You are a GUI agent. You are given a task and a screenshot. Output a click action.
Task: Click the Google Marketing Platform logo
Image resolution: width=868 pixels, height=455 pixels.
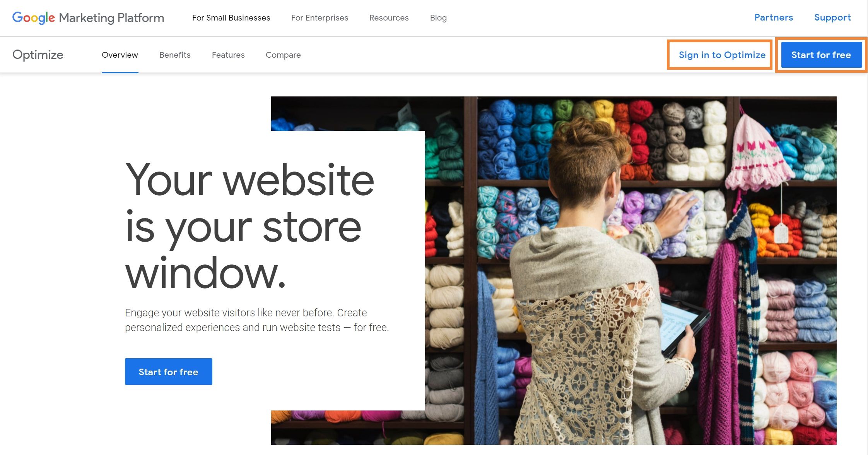(88, 18)
